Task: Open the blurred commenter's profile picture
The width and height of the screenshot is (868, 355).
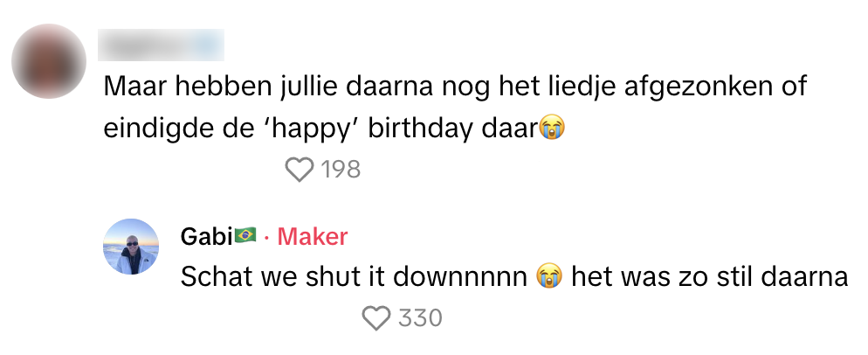Action: (49, 60)
